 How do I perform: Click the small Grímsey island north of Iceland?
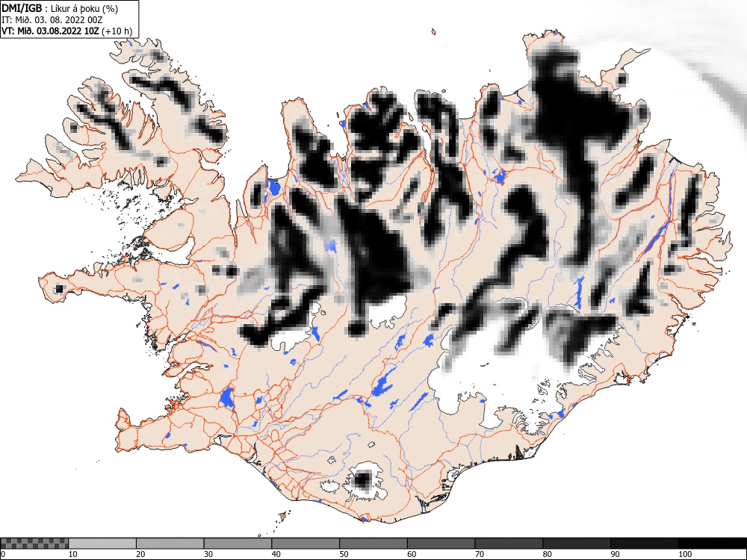(x=433, y=32)
